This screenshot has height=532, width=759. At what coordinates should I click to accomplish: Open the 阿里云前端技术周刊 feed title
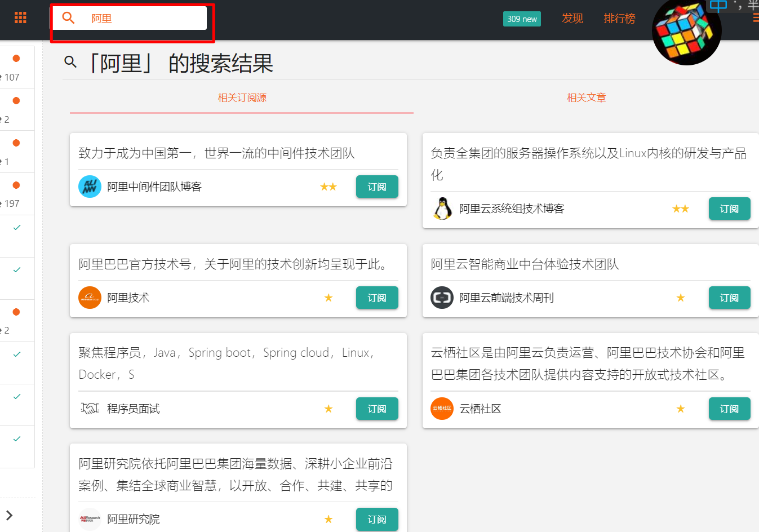click(507, 298)
